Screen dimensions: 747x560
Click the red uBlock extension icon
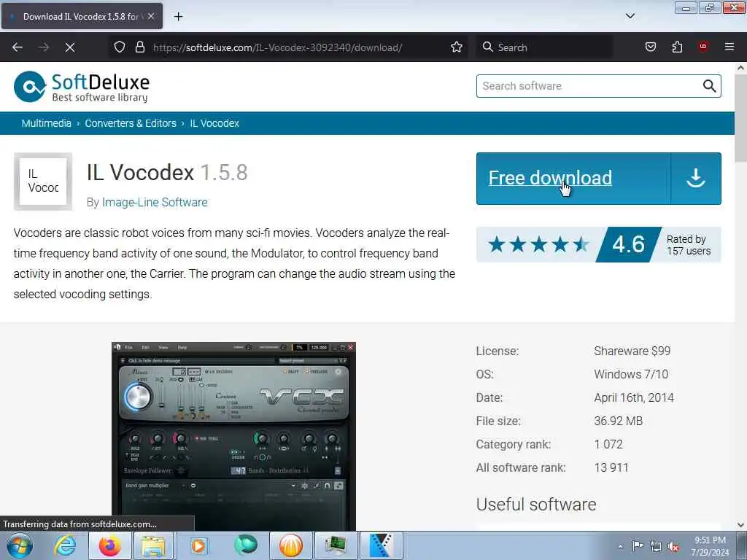pyautogui.click(x=703, y=47)
